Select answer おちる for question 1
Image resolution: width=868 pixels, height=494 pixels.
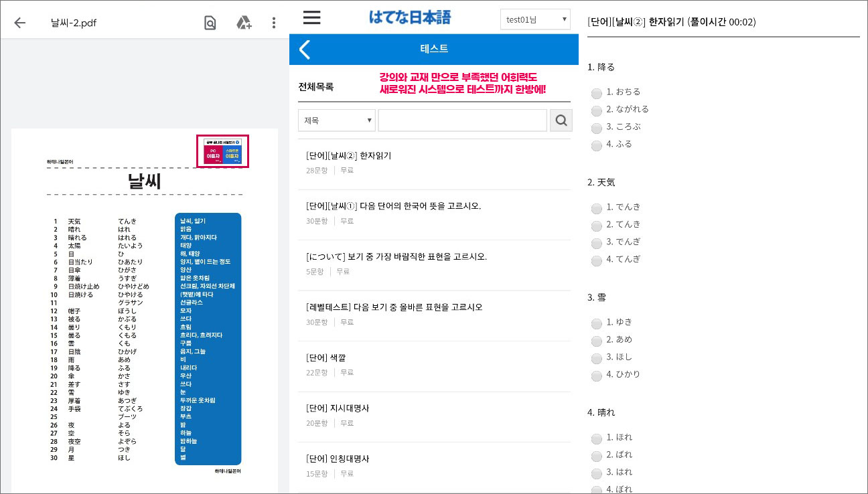click(x=597, y=94)
